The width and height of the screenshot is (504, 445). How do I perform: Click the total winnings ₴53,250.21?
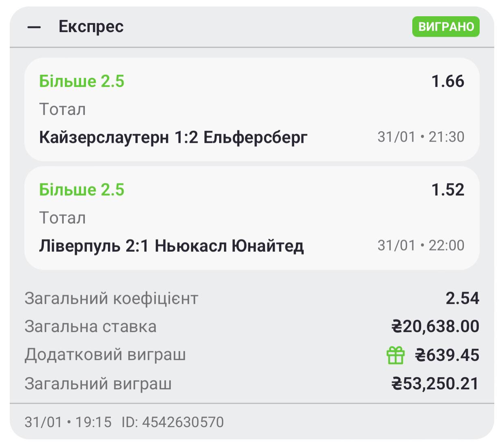[x=435, y=384]
